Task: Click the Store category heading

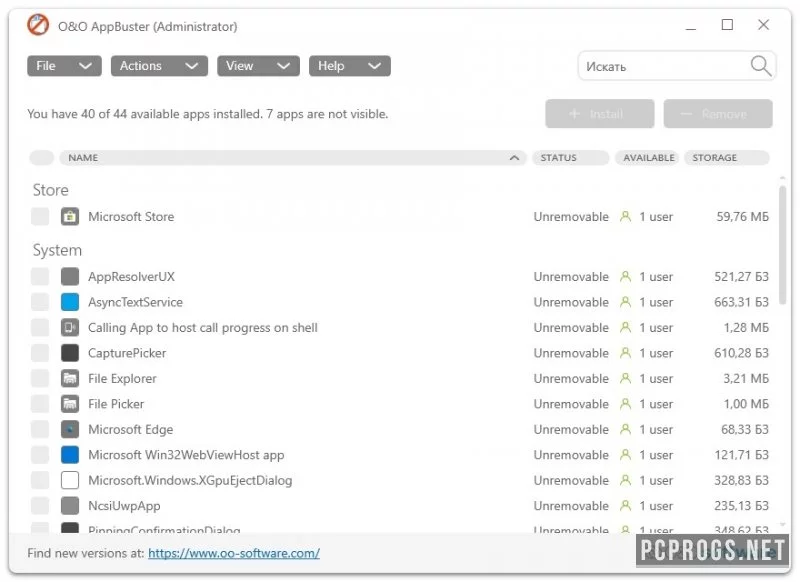Action: pyautogui.click(x=51, y=190)
